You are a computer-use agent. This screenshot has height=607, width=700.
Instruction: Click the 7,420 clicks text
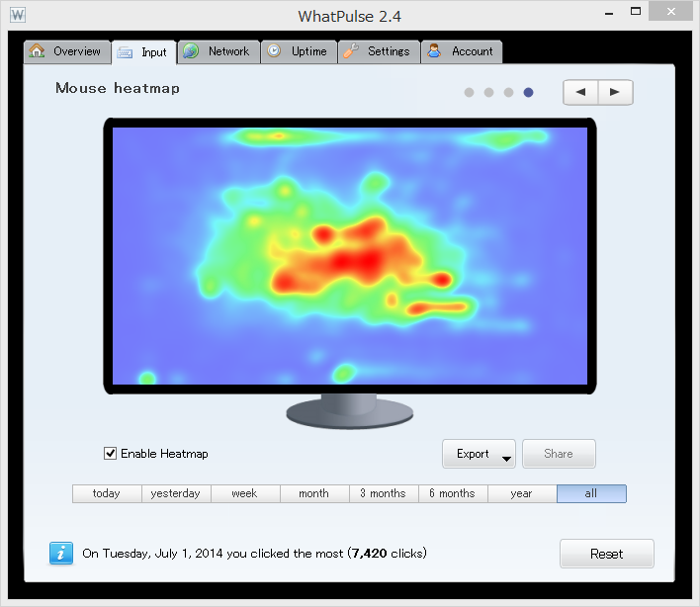point(387,554)
